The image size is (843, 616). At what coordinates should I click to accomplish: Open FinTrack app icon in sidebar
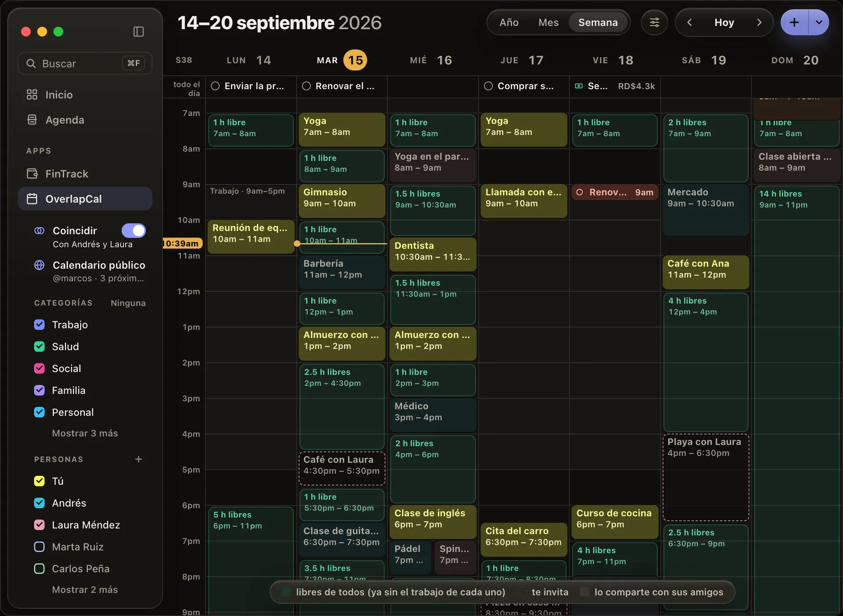[32, 173]
